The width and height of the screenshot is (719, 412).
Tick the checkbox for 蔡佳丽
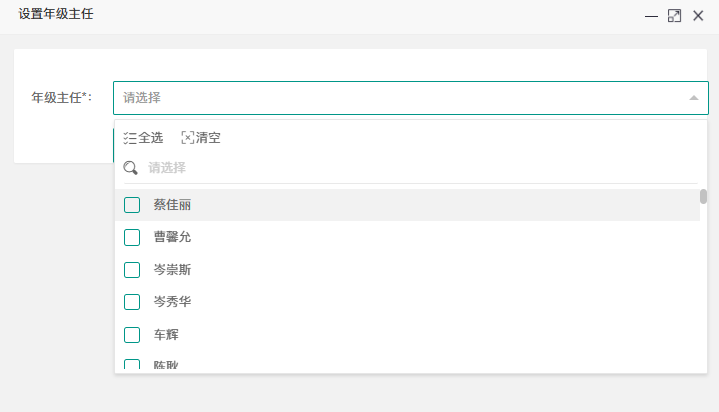132,205
